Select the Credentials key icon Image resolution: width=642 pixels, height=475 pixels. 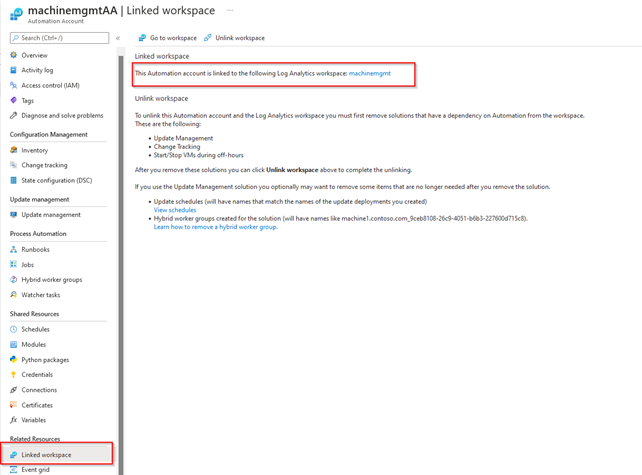14,374
